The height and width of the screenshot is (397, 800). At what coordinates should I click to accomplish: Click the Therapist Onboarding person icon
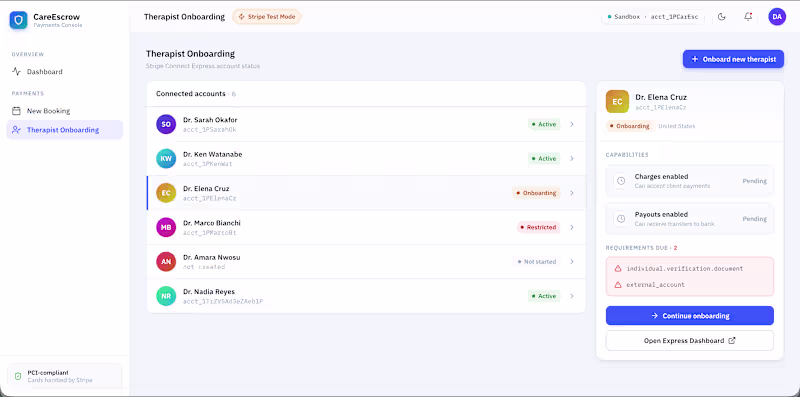pyautogui.click(x=16, y=130)
